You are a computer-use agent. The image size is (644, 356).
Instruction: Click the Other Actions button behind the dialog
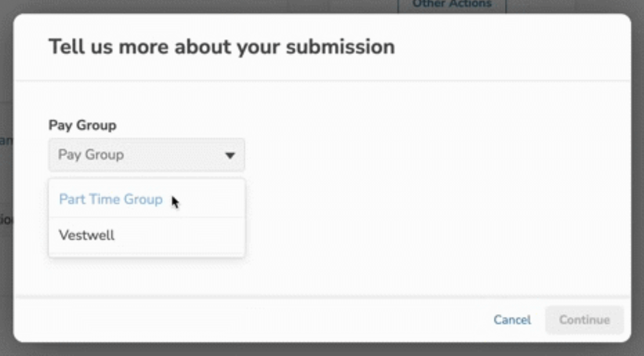click(452, 5)
